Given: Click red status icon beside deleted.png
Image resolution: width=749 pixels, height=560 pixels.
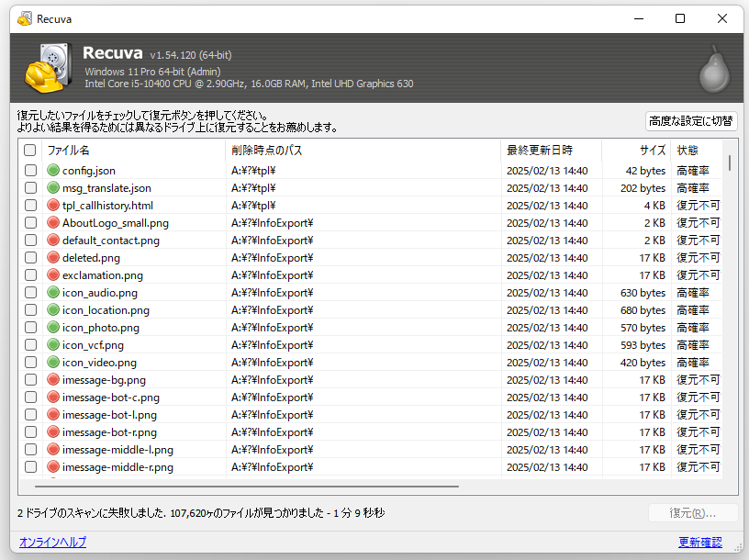Looking at the screenshot, I should (53, 258).
